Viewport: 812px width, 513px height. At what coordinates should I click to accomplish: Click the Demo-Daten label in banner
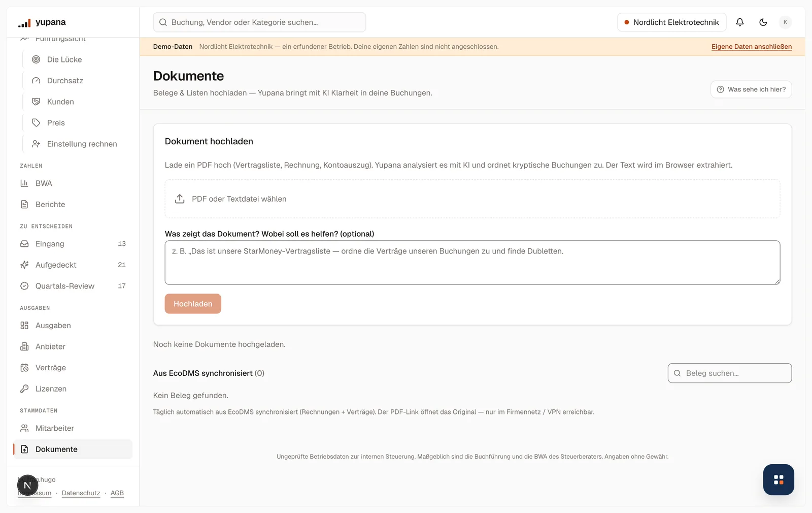[x=173, y=47]
